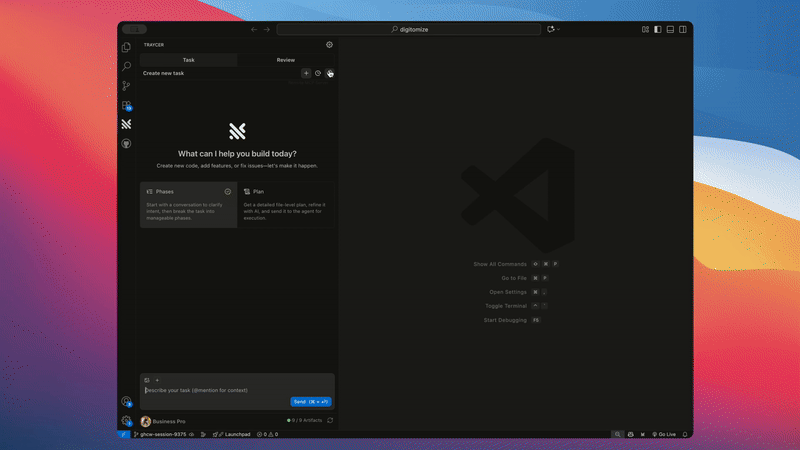
Task: Click the TRAYCER panel title
Action: (x=154, y=45)
